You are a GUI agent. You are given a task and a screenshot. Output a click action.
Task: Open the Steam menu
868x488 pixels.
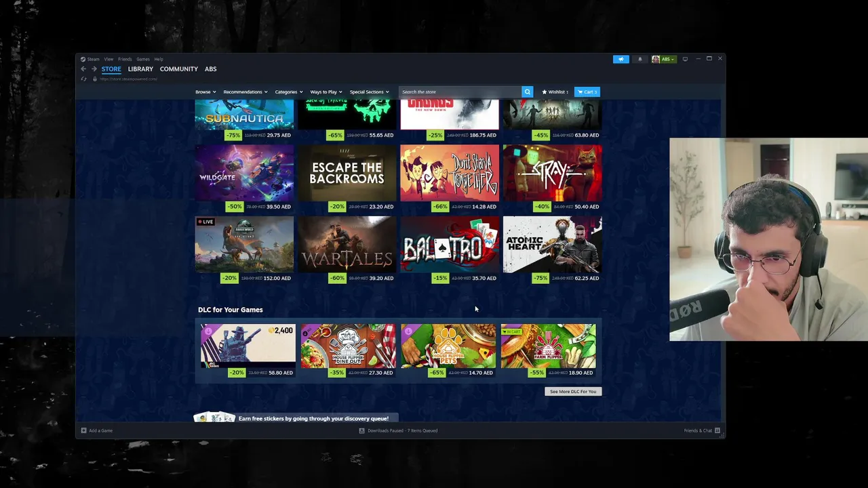93,59
